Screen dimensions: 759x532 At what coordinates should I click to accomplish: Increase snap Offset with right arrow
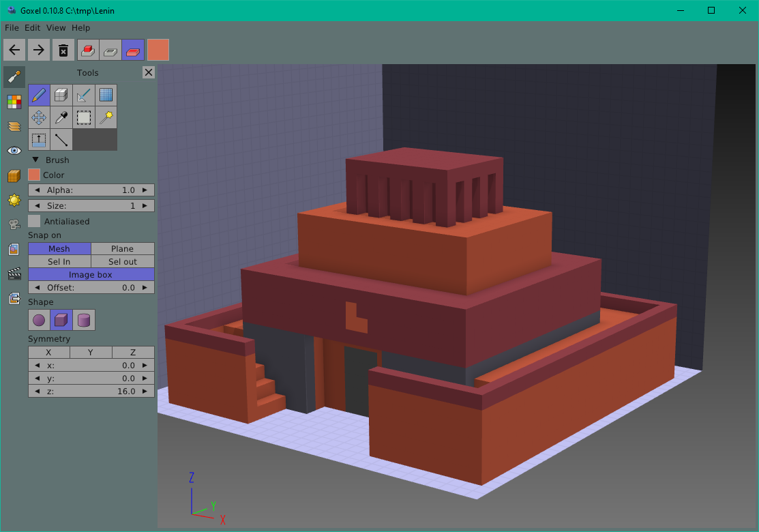point(145,288)
